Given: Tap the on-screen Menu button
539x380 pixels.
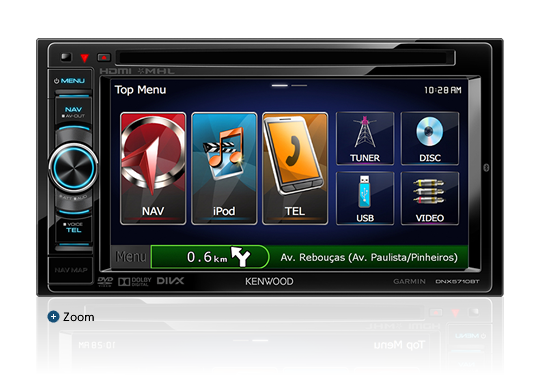Looking at the screenshot, I should [x=131, y=257].
